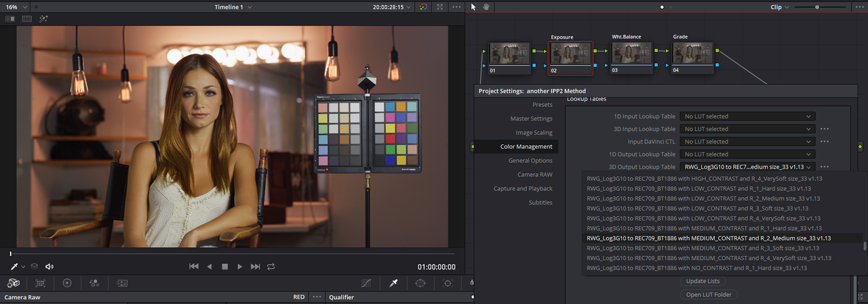This screenshot has width=868, height=304.
Task: Open the 3D Input Lookup Table dropdown
Action: 747,129
